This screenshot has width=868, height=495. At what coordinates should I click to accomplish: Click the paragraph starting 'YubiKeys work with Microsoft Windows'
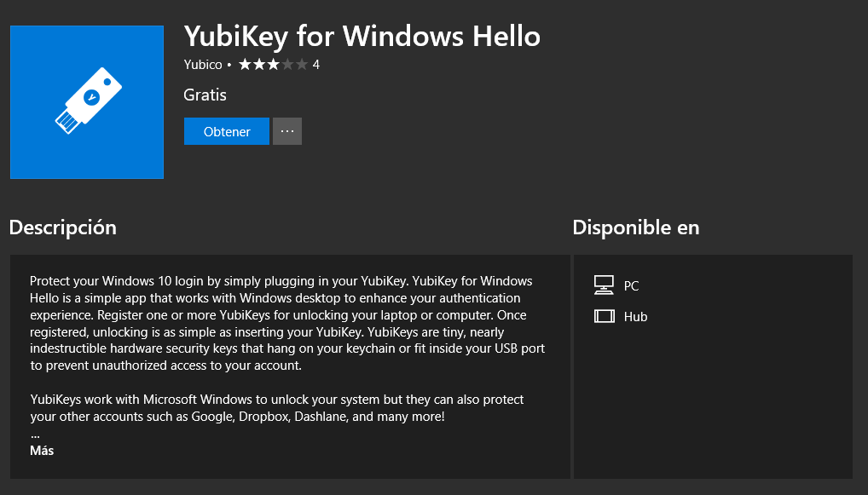click(277, 407)
